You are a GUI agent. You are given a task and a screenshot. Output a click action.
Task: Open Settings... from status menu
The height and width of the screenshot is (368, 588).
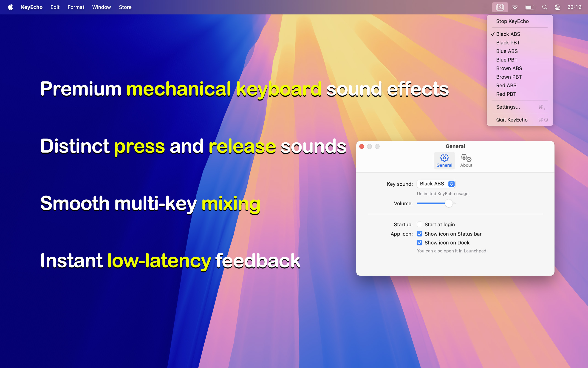520,107
